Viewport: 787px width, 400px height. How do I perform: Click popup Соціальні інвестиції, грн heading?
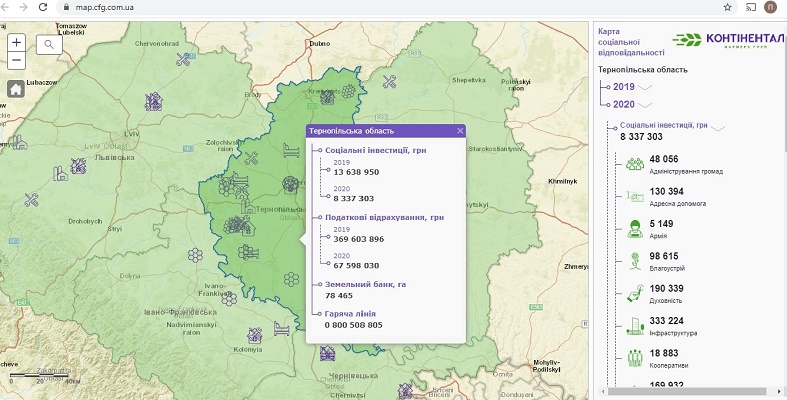pos(376,150)
